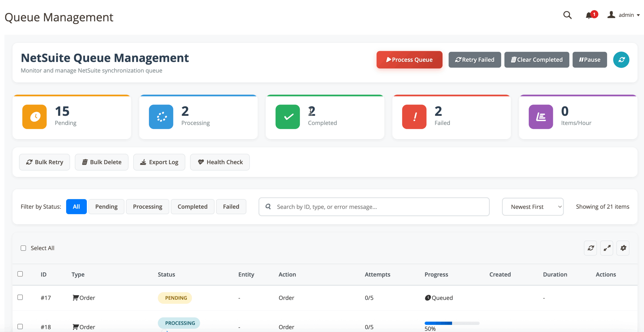Image resolution: width=644 pixels, height=332 pixels.
Task: Open the notifications bell icon
Action: click(589, 15)
